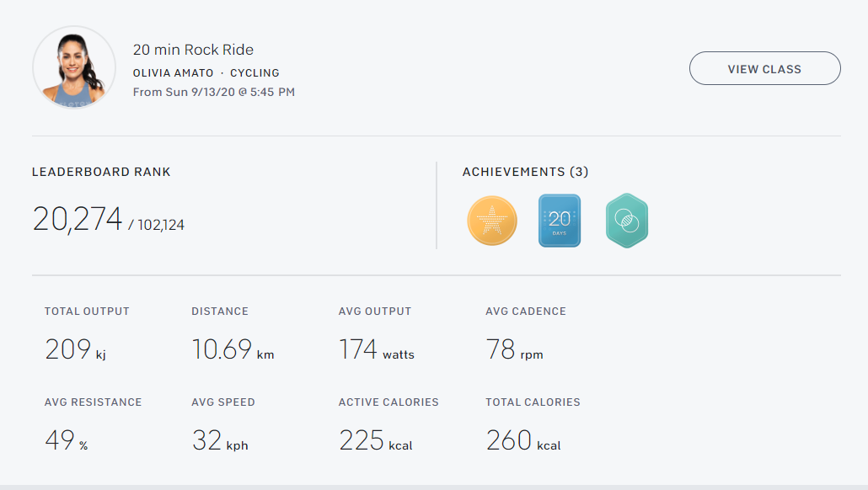Click the Total Calories 260 kcal stat

[x=522, y=440]
